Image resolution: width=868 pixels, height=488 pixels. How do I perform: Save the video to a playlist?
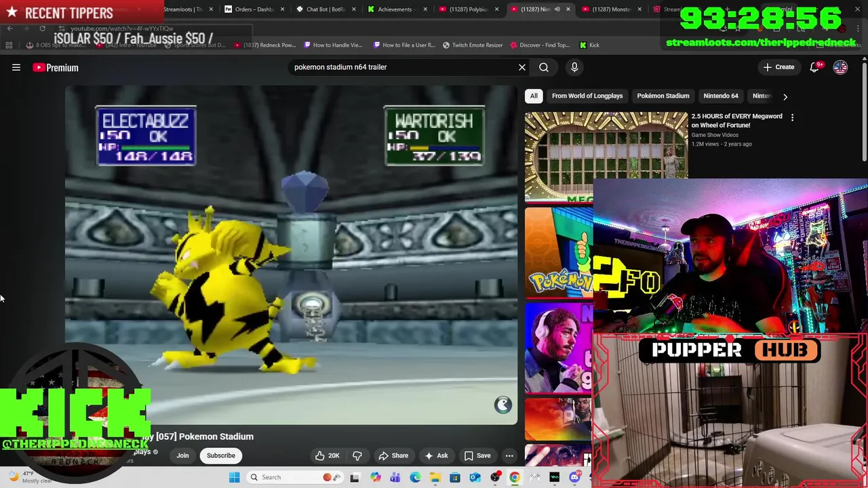[477, 455]
